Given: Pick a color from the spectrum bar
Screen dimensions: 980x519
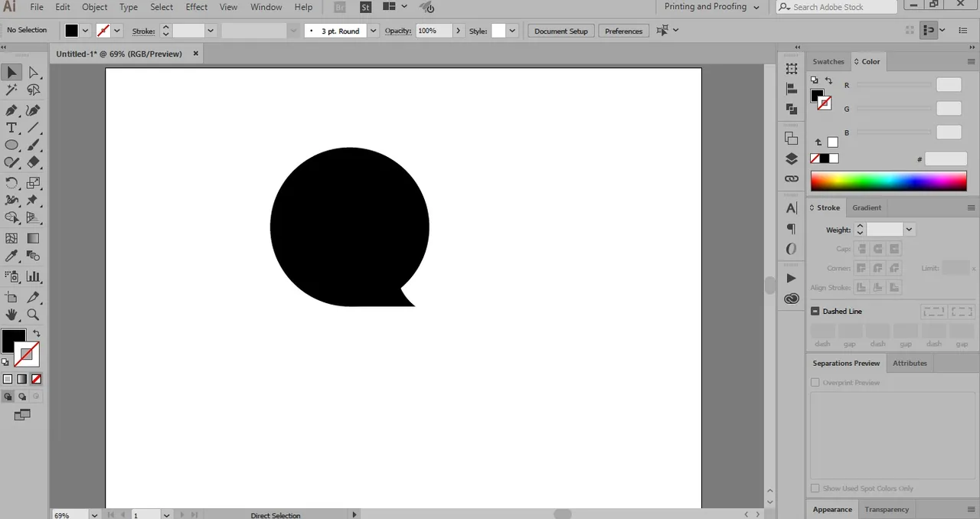Looking at the screenshot, I should click(888, 181).
